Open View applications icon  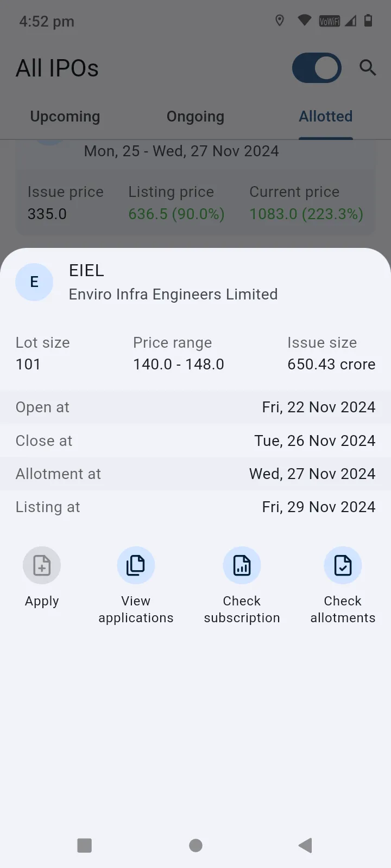click(x=136, y=565)
